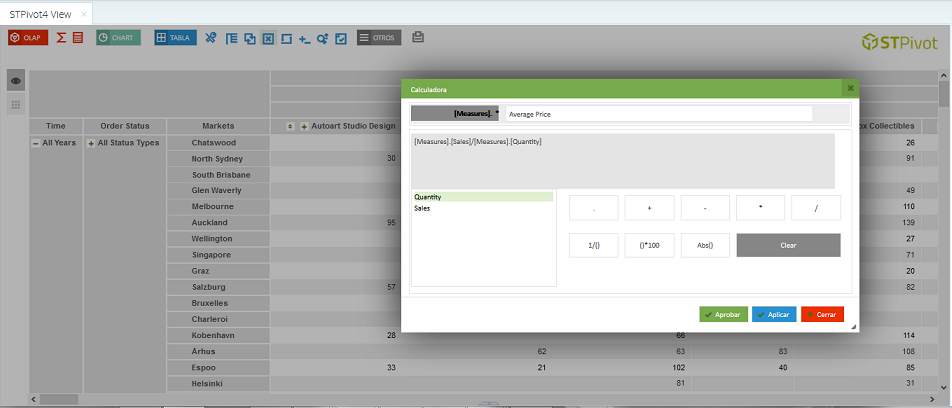Click the plus-minus expand icon in toolbar
The width and height of the screenshot is (952, 408).
tap(304, 38)
